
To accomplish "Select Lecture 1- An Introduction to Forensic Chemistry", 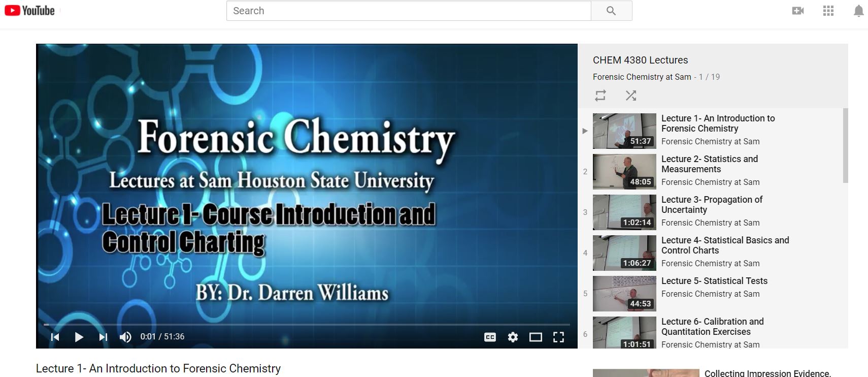I will 718,123.
